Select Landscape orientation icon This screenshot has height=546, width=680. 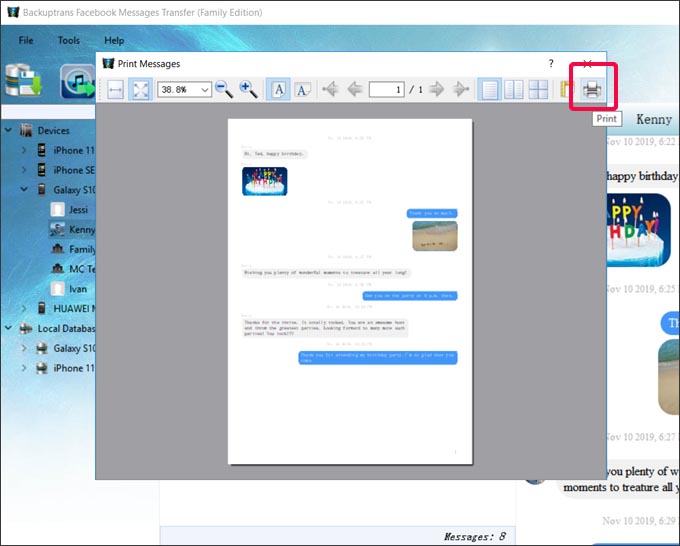302,90
